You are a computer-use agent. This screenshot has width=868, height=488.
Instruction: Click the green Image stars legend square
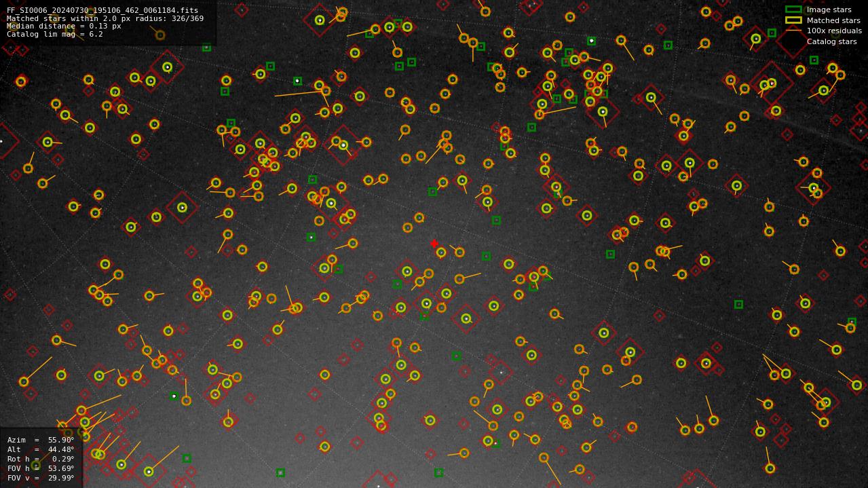[793, 10]
